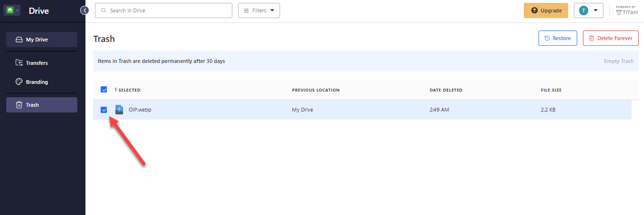This screenshot has width=644, height=215.
Task: Click the Trash bin icon in sidebar
Action: [x=19, y=105]
